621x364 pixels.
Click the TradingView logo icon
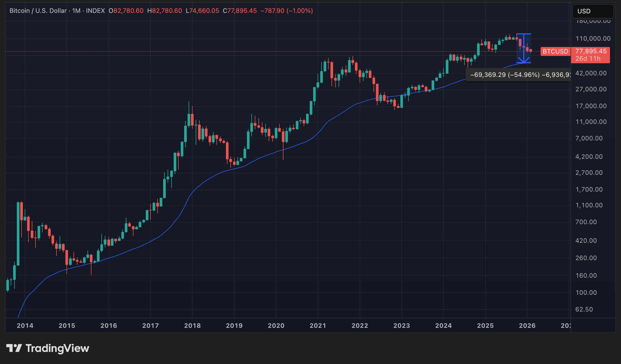pos(14,348)
